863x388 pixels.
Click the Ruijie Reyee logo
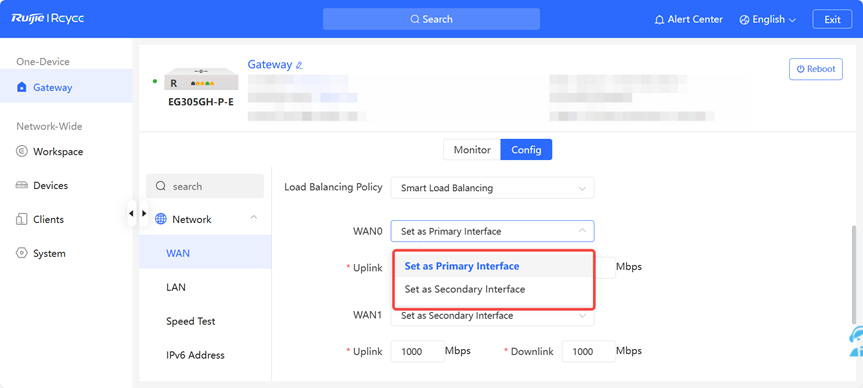[x=47, y=19]
